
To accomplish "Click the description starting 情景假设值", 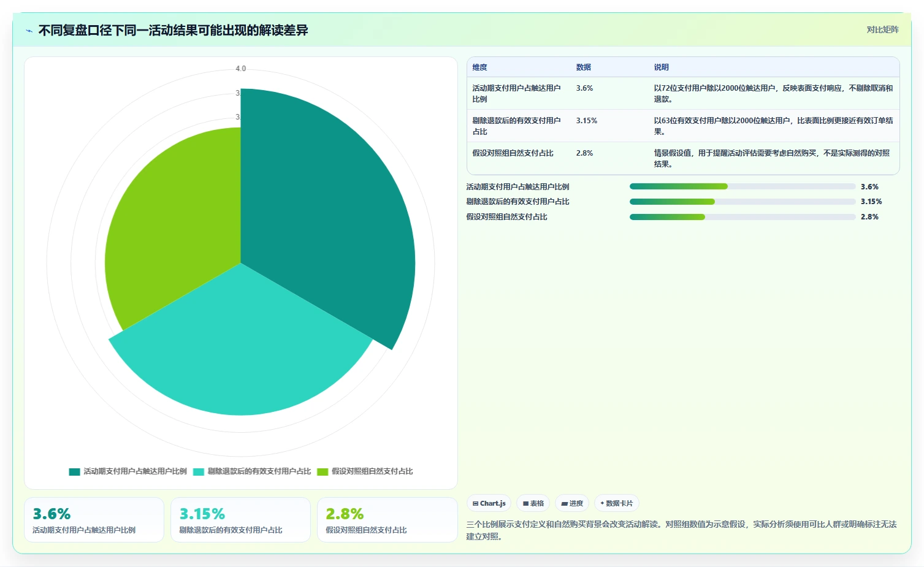I will [772, 159].
